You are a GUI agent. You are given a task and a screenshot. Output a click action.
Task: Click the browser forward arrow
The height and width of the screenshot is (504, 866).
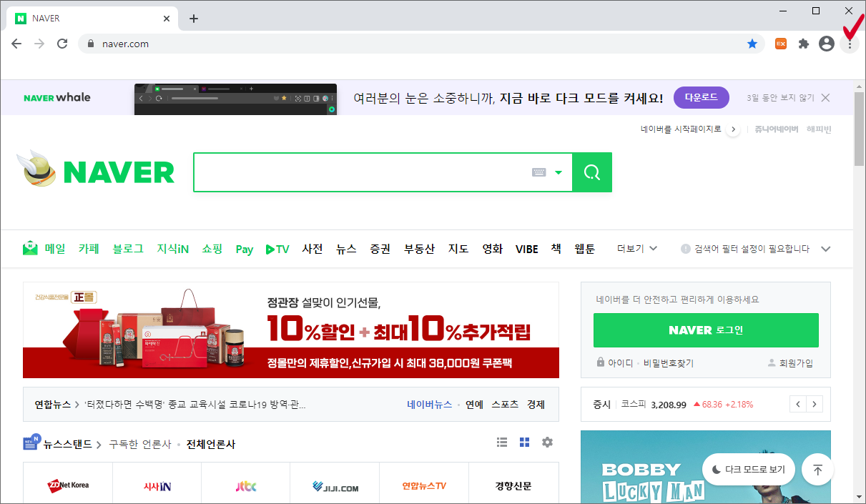tap(39, 44)
